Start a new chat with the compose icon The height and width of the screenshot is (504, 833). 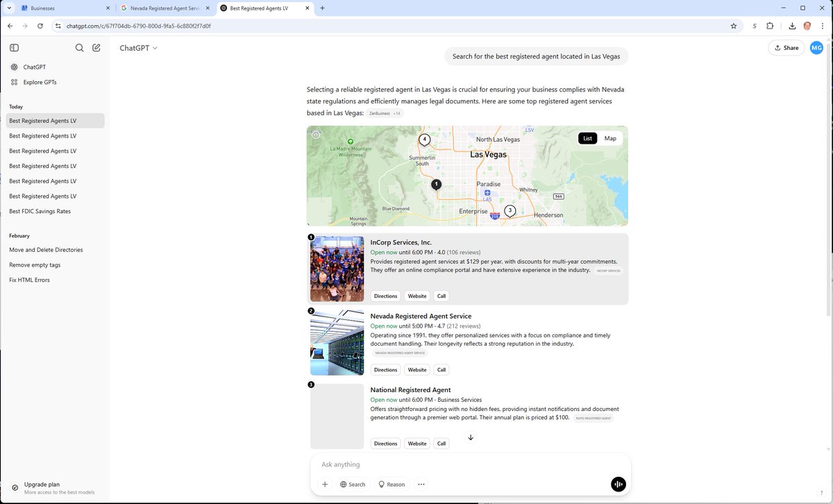click(96, 48)
